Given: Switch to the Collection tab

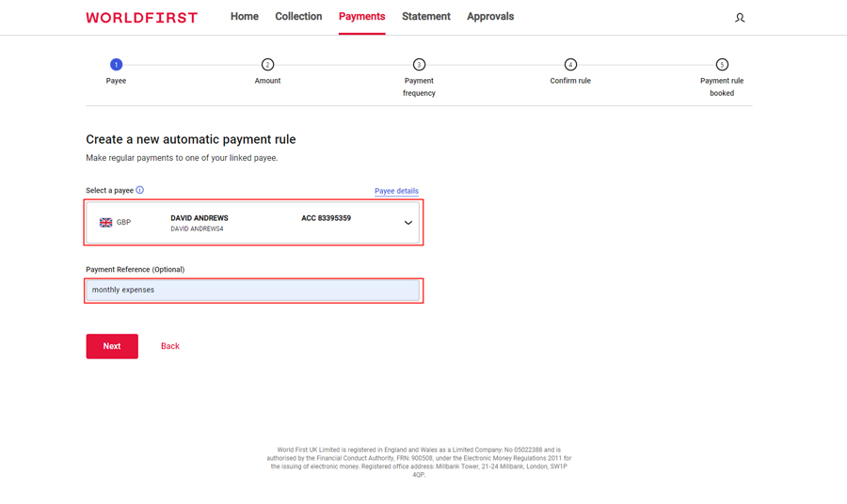Looking at the screenshot, I should click(298, 17).
